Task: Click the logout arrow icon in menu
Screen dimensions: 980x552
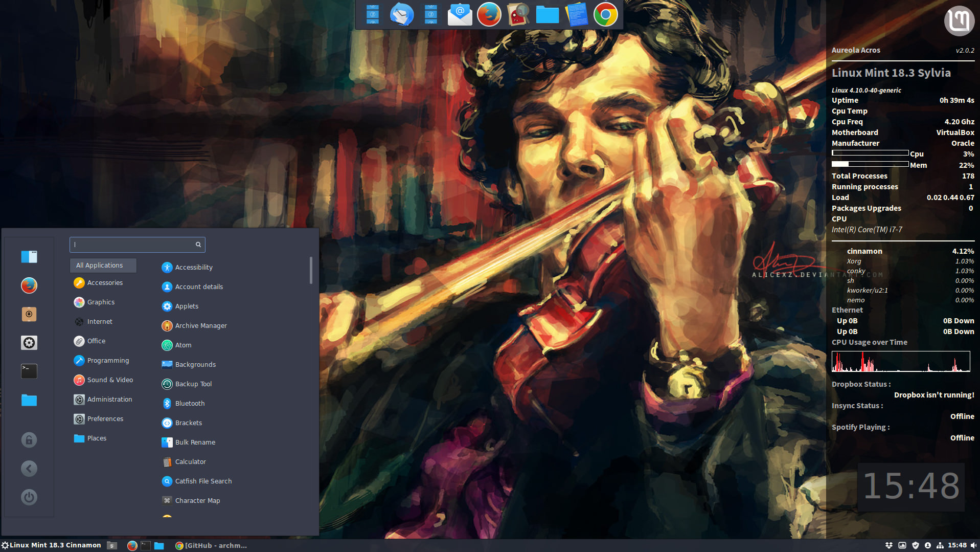Action: pyautogui.click(x=29, y=469)
